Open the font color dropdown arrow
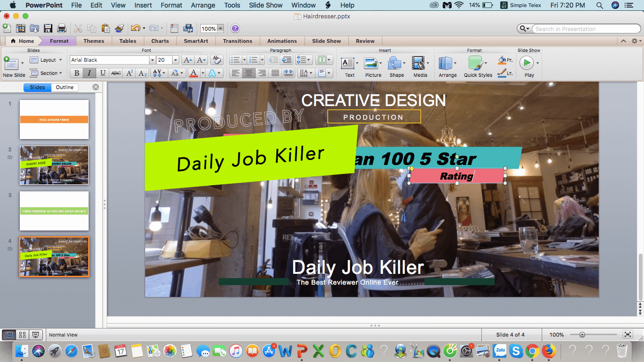 click(203, 73)
